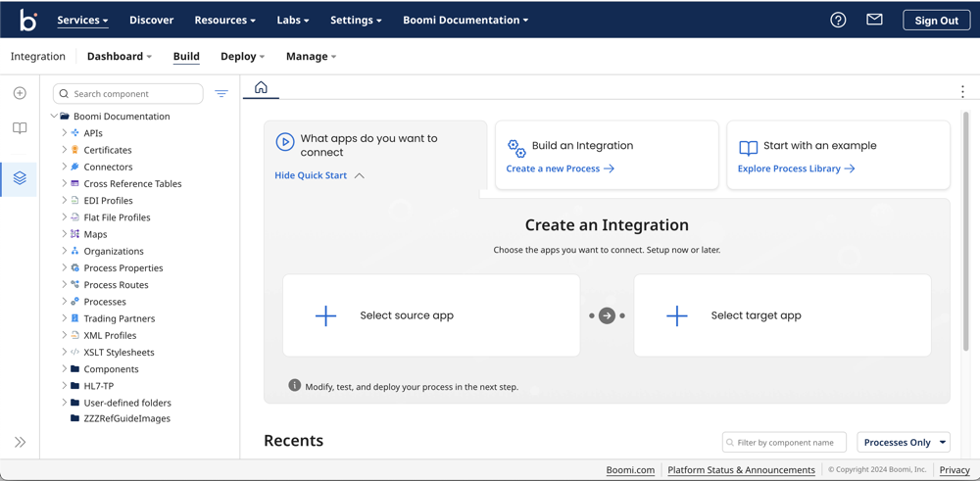Viewport: 980px width, 481px height.
Task: Open the Boomi Documentation account menu
Action: pyautogui.click(x=465, y=20)
